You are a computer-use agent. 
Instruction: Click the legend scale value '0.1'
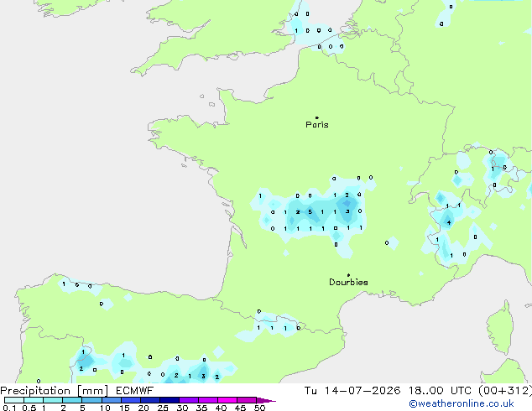point(9,408)
